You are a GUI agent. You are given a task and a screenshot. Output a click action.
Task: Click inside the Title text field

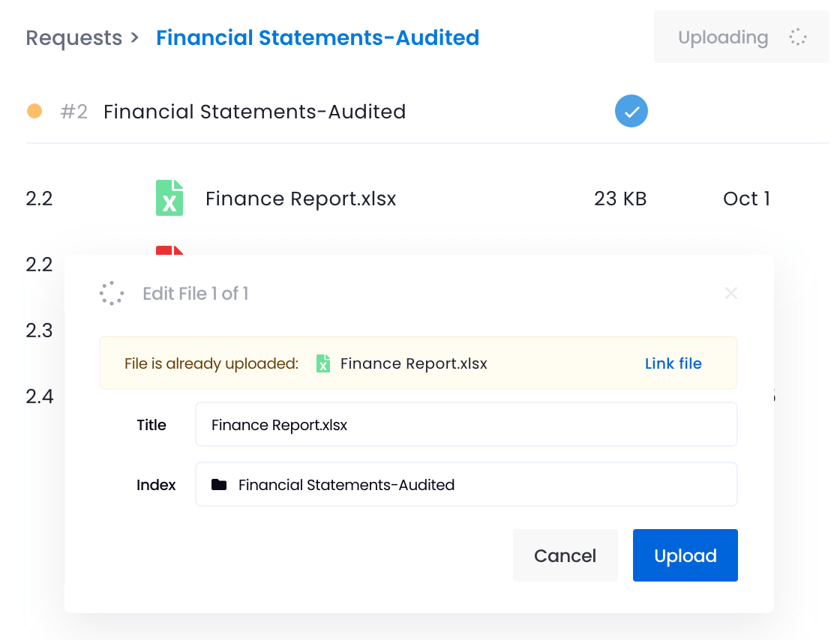coord(466,424)
